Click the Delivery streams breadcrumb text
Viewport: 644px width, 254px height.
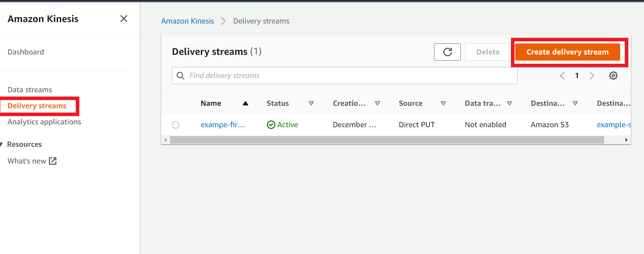pos(261,21)
